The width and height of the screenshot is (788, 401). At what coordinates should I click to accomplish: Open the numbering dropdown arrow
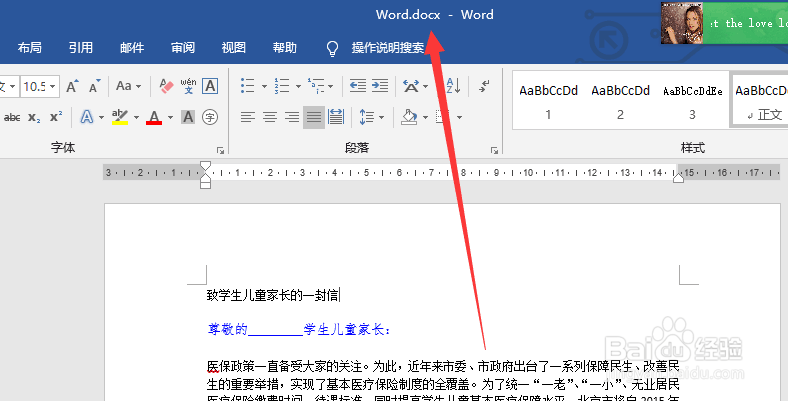[x=298, y=86]
